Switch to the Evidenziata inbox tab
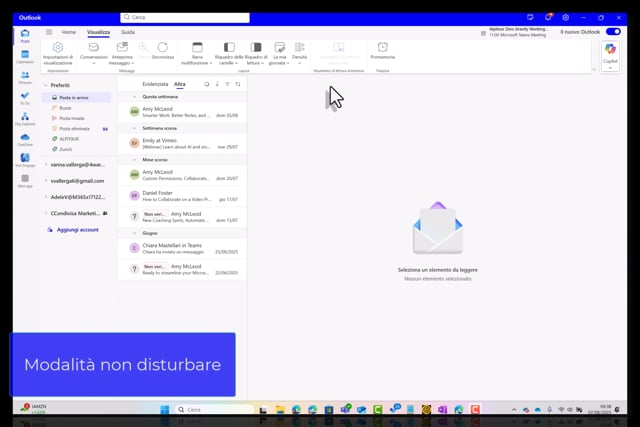 click(x=155, y=84)
